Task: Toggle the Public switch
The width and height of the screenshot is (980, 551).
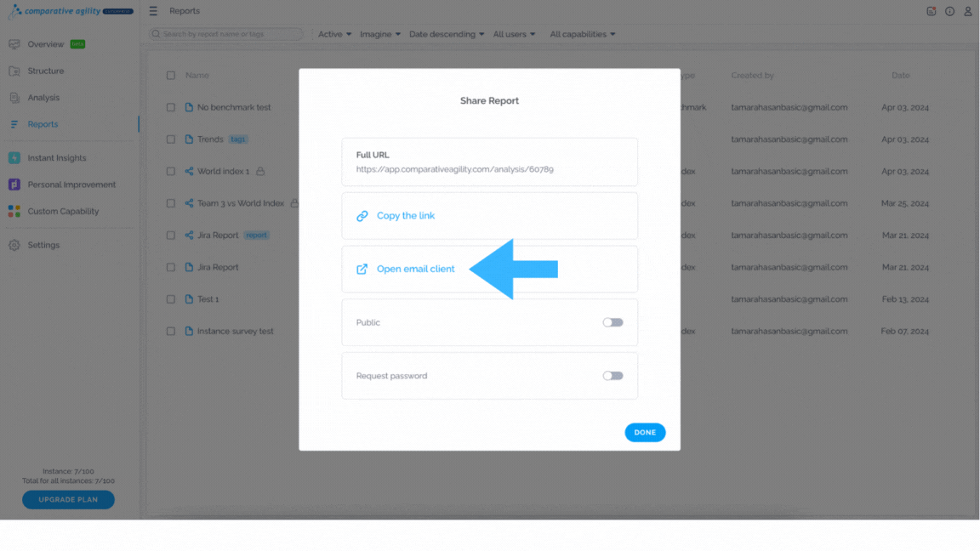Action: [x=612, y=322]
